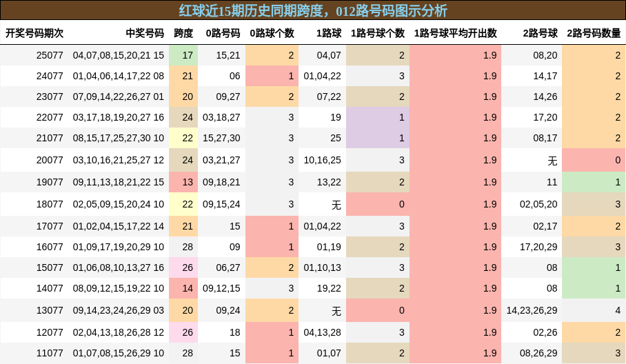Select the 1路号球个数 column header

378,33
